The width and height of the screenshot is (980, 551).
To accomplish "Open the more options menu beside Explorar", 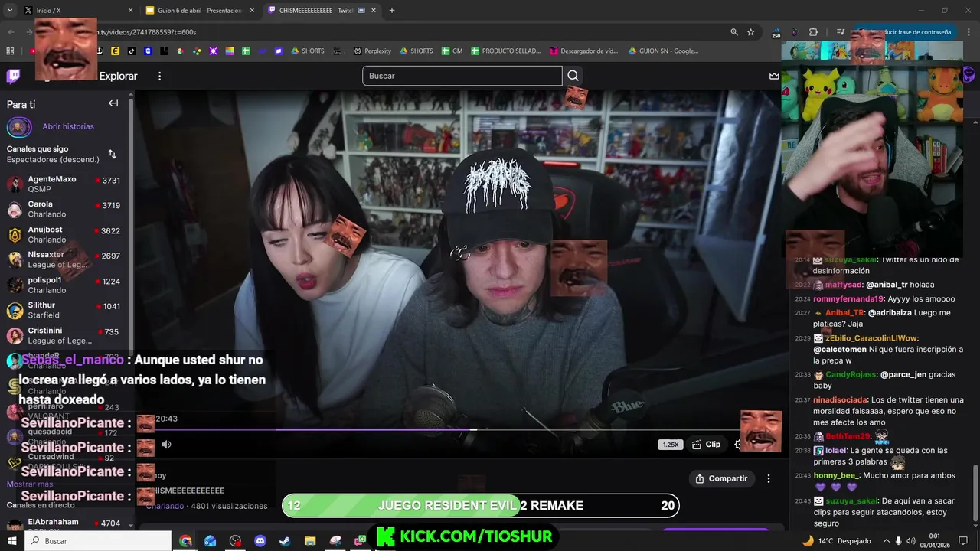I will point(159,76).
